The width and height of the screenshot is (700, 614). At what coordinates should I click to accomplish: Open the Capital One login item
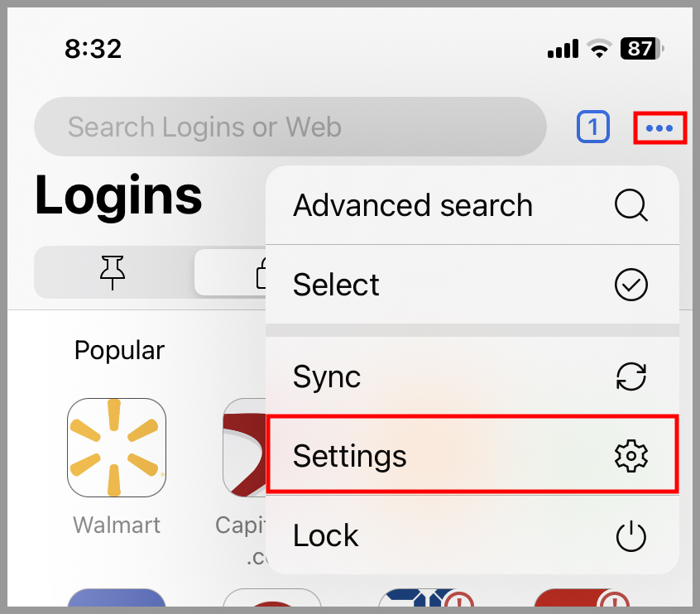(x=244, y=447)
